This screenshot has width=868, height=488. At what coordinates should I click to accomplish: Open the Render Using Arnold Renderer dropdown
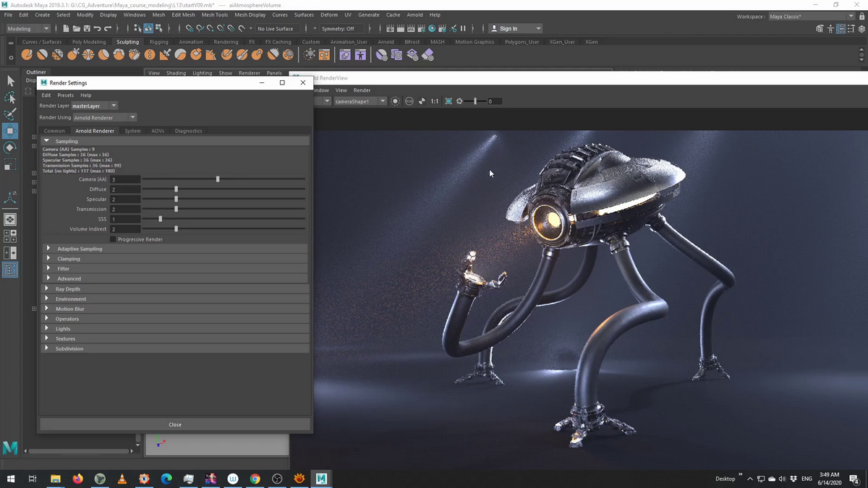pyautogui.click(x=104, y=117)
